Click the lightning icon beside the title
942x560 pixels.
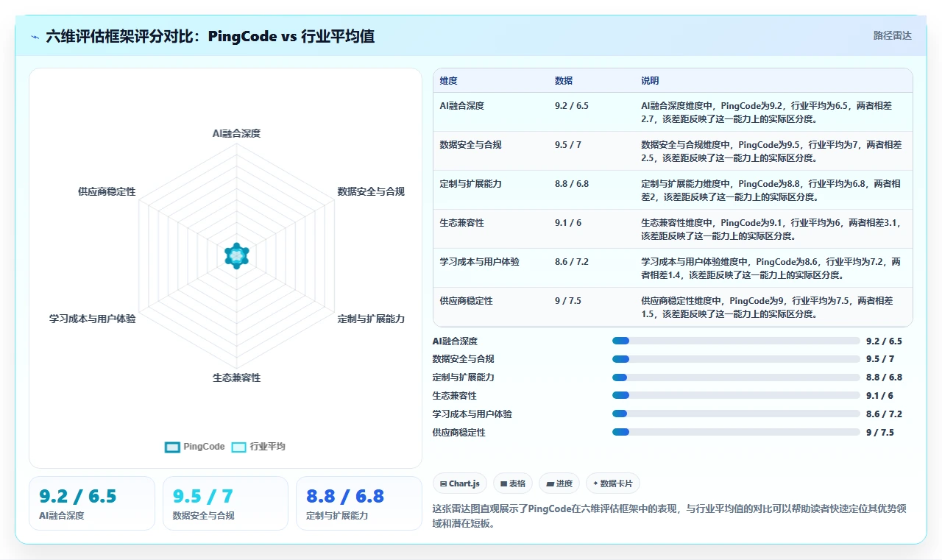coord(35,36)
